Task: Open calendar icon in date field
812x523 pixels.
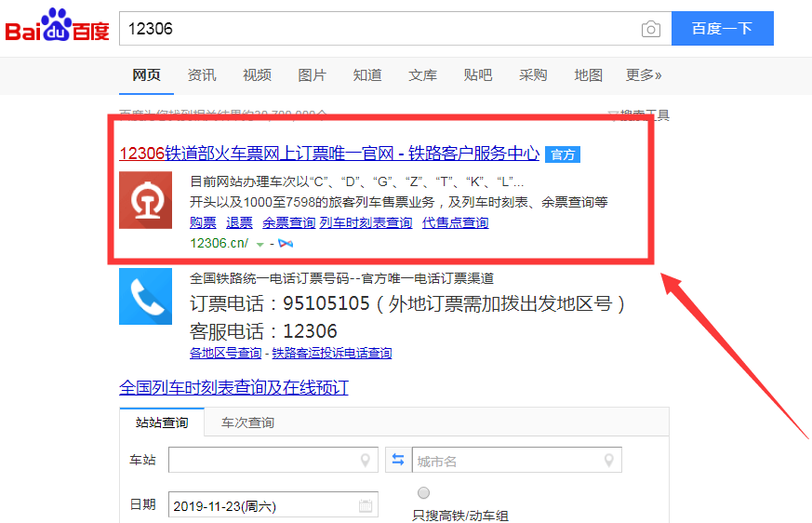Action: tap(366, 505)
